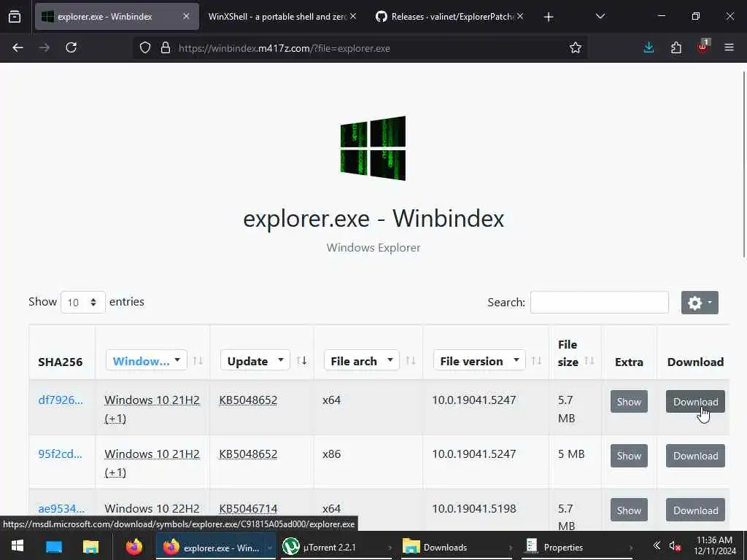Select the explorer.exe - Winbindex tab
Image resolution: width=747 pixels, height=560 pixels.
pyautogui.click(x=117, y=17)
